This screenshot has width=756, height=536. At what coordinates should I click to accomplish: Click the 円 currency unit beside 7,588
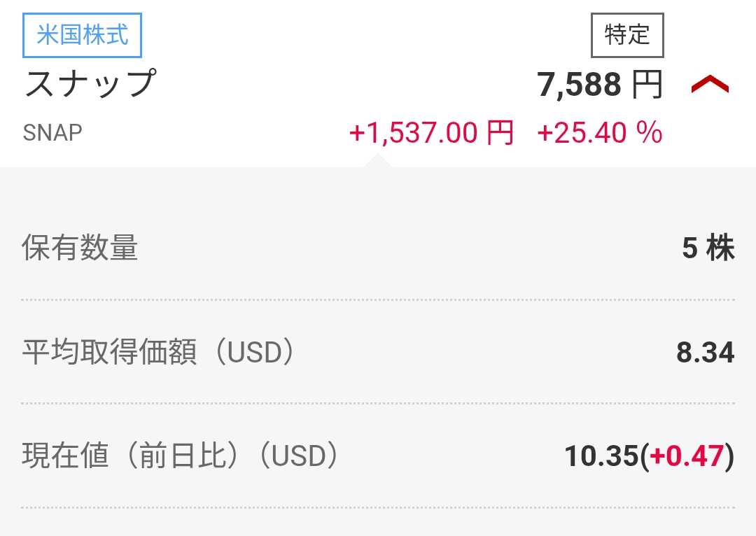pyautogui.click(x=647, y=85)
